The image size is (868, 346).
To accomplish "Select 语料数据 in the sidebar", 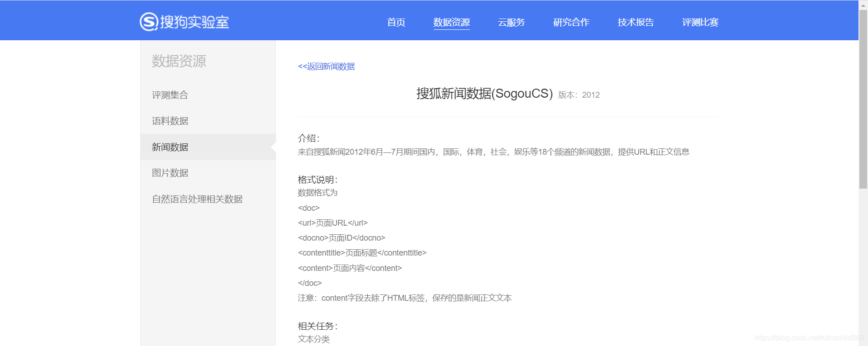I will click(x=170, y=121).
